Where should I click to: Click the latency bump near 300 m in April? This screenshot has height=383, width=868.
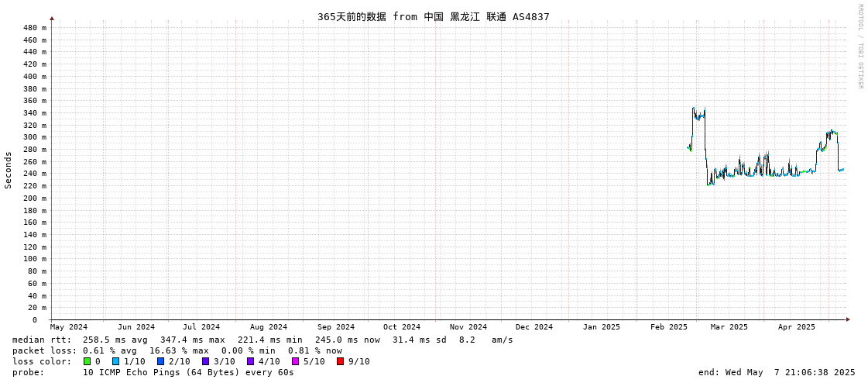click(x=832, y=133)
